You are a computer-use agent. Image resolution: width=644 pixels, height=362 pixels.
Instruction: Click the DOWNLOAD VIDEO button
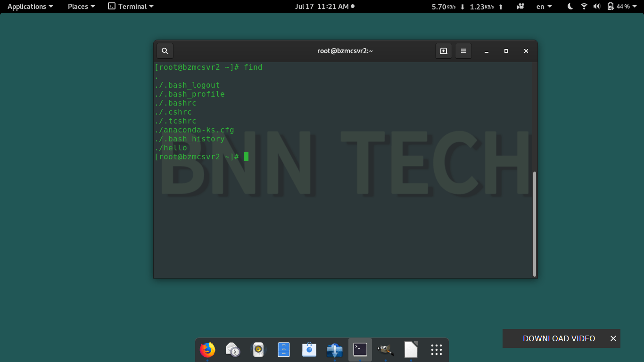tap(559, 338)
